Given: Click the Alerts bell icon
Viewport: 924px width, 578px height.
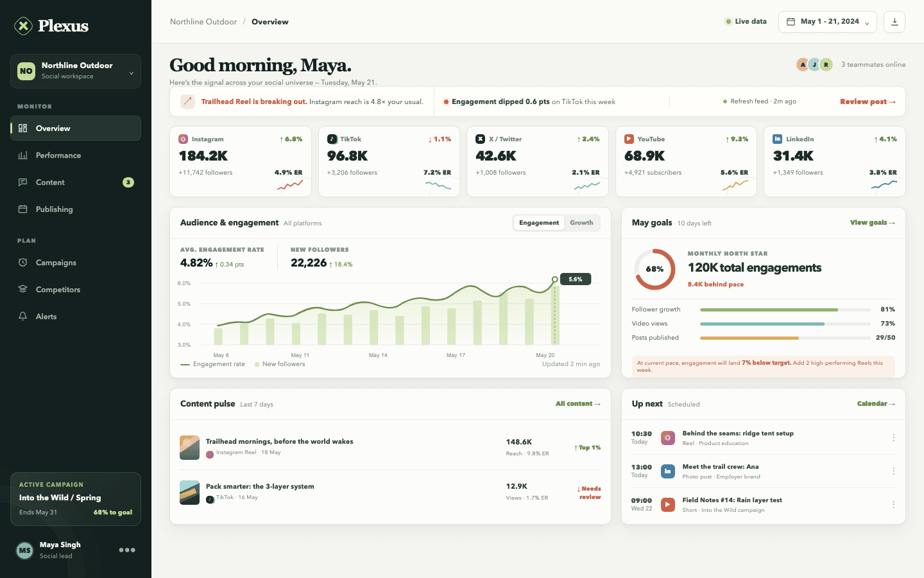Looking at the screenshot, I should click(23, 317).
